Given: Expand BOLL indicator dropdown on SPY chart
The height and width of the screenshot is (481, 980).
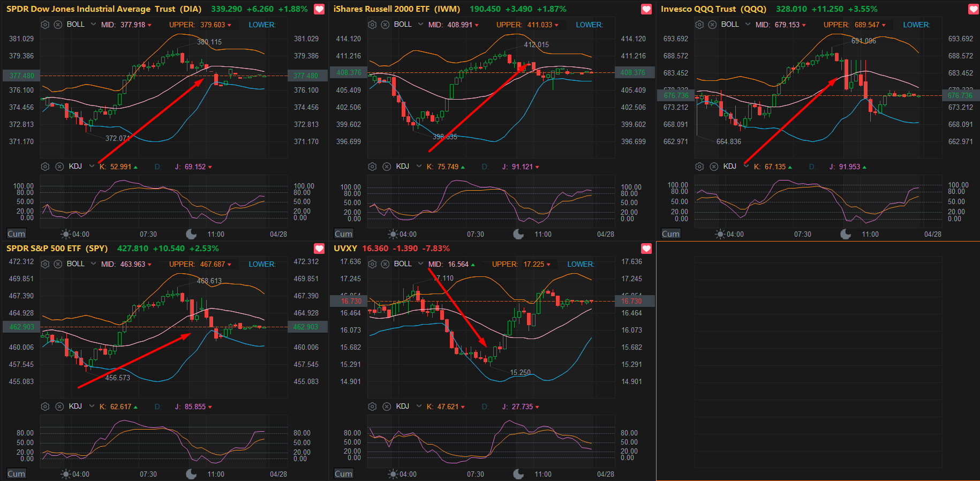Looking at the screenshot, I should tap(93, 264).
